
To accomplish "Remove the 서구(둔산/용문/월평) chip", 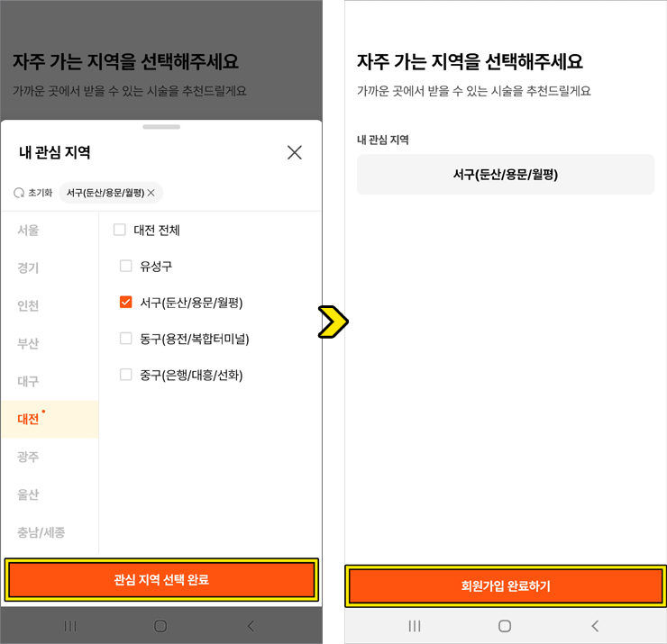I will [x=151, y=193].
